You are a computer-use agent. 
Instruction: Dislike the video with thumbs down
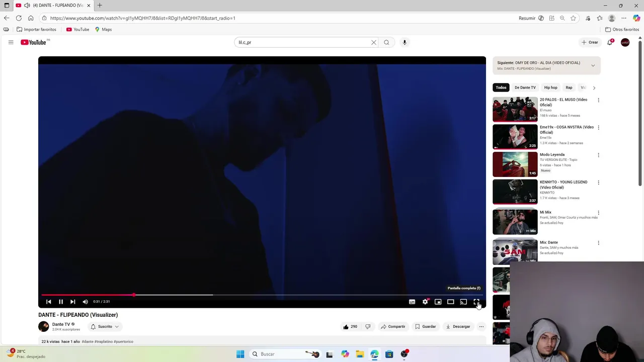pyautogui.click(x=368, y=327)
